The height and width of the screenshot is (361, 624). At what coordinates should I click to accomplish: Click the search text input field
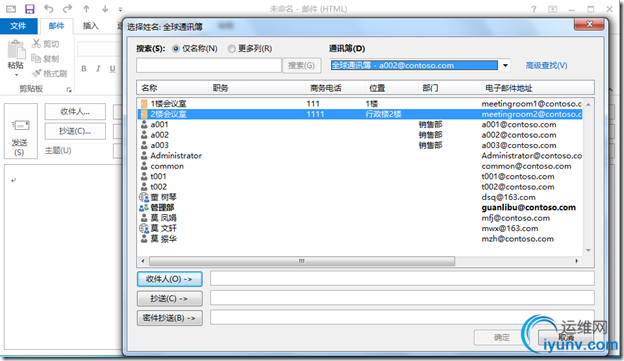click(x=209, y=65)
